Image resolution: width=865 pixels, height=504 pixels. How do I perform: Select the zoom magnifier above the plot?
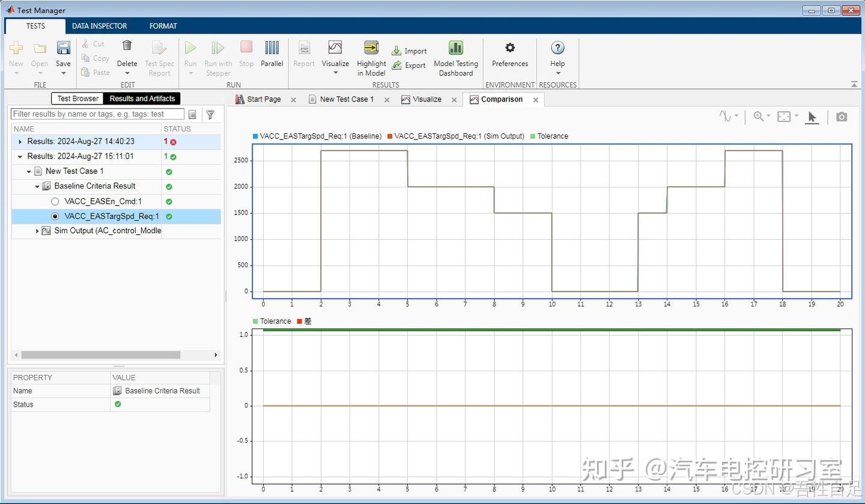click(759, 116)
